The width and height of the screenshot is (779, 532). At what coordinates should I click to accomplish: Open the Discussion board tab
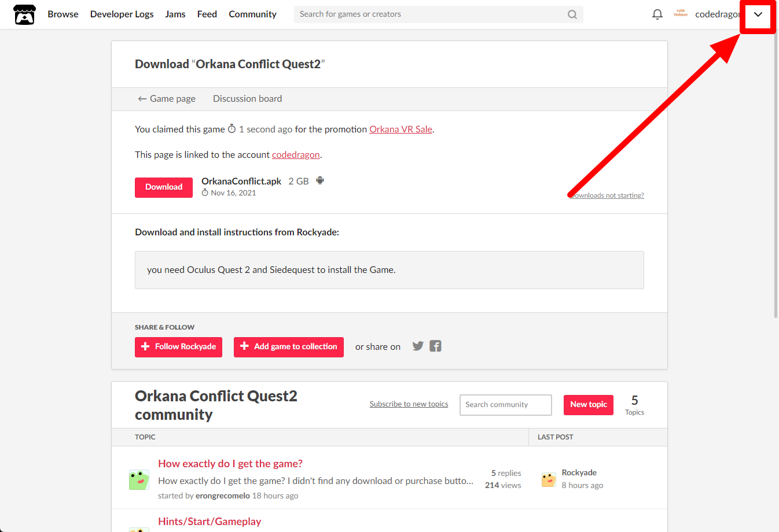click(248, 98)
